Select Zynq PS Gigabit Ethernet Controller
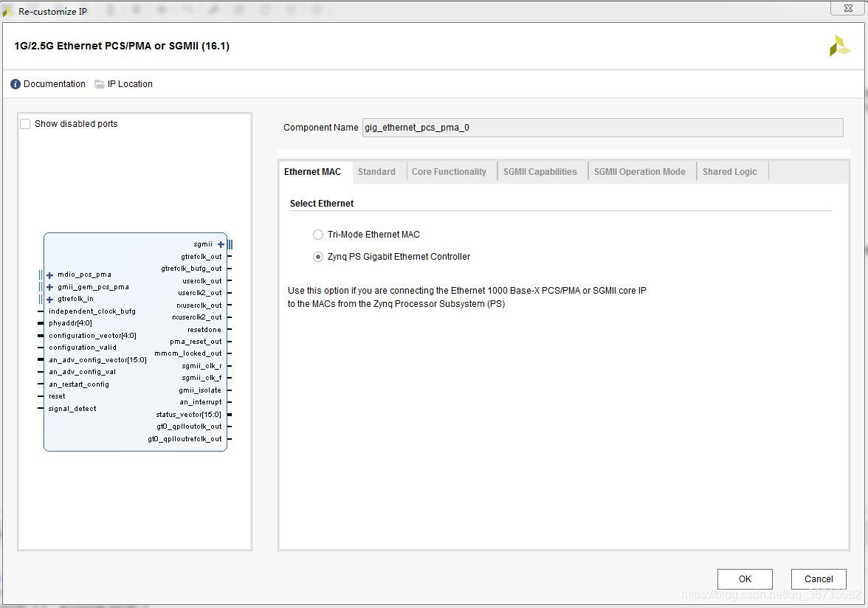The height and width of the screenshot is (608, 868). coord(317,257)
